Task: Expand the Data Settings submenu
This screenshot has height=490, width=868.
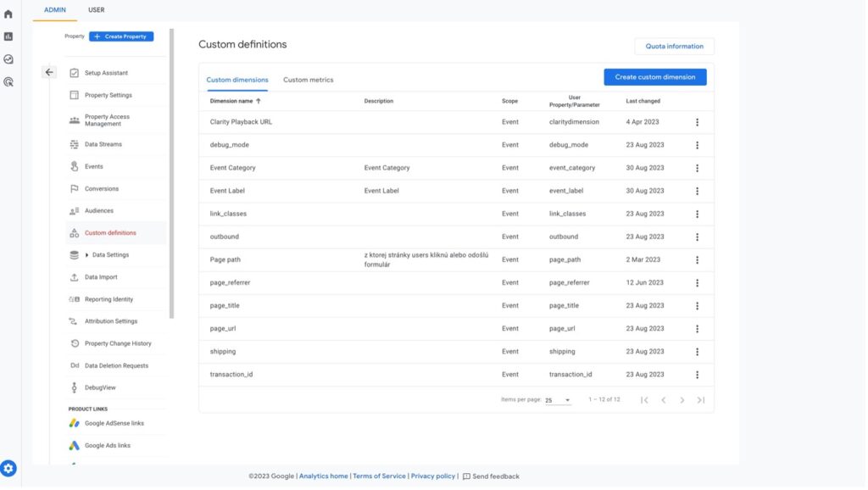Action: [x=87, y=255]
